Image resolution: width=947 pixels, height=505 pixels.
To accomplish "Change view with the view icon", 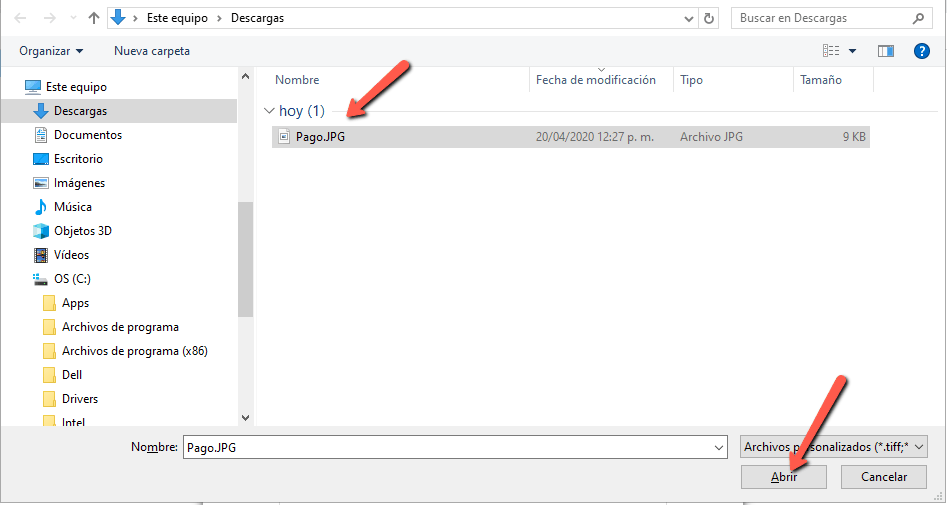I will 831,51.
